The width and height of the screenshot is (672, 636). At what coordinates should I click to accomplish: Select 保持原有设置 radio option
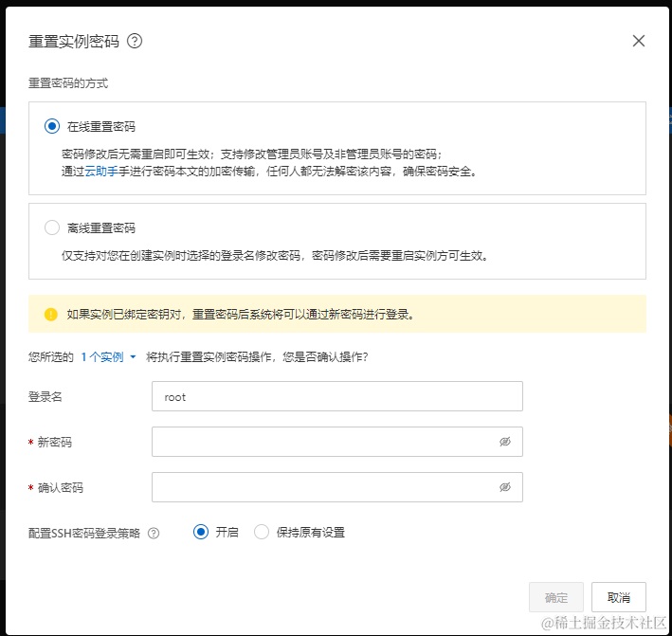[262, 532]
